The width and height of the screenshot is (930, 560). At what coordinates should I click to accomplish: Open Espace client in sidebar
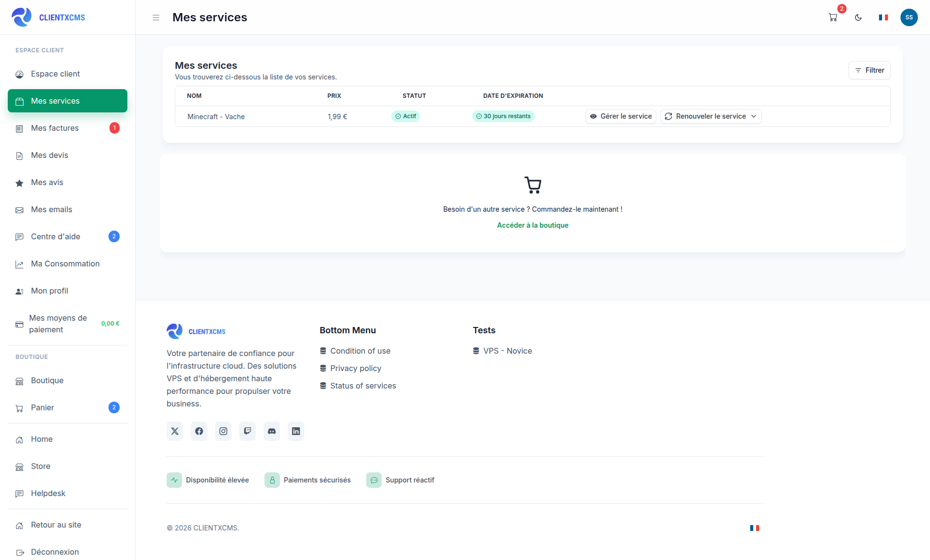[68, 74]
